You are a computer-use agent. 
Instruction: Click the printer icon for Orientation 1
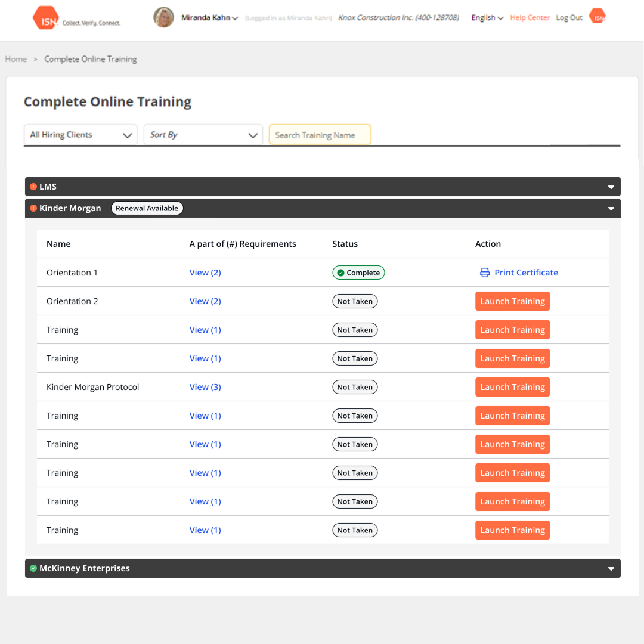pyautogui.click(x=485, y=273)
